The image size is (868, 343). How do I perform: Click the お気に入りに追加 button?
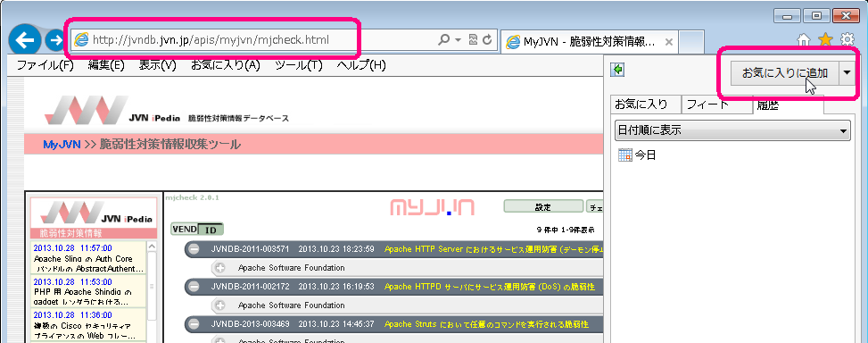coord(784,73)
